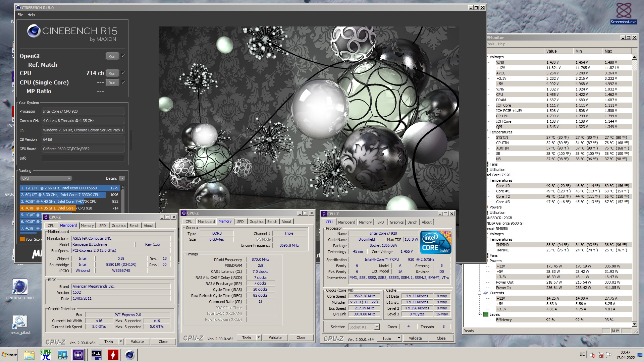Collapse the Currents node in HWMonitor
644x362 pixels.
point(479,293)
